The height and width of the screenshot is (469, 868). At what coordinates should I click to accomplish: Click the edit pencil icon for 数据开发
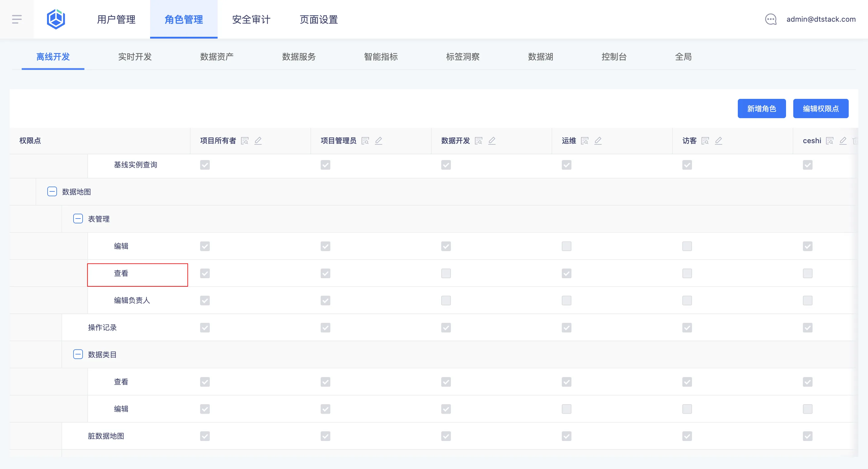tap(492, 141)
